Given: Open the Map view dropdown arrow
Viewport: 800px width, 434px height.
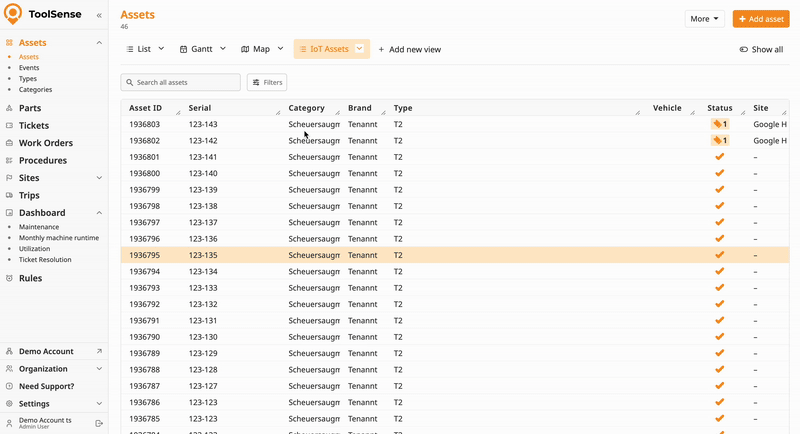Looking at the screenshot, I should click(x=281, y=49).
